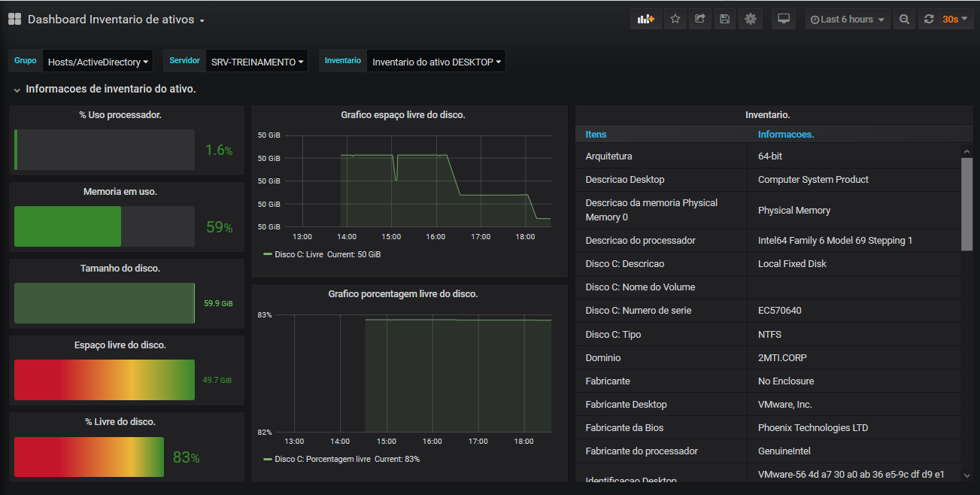Click the Inventario table scrollbar thumb
Screen dimensions: 980x495
point(966,203)
